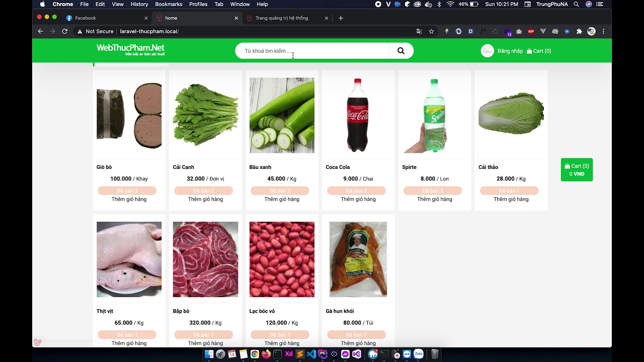The image size is (644, 362).
Task: Open Spotlight search in the menu bar
Action: pos(576,4)
